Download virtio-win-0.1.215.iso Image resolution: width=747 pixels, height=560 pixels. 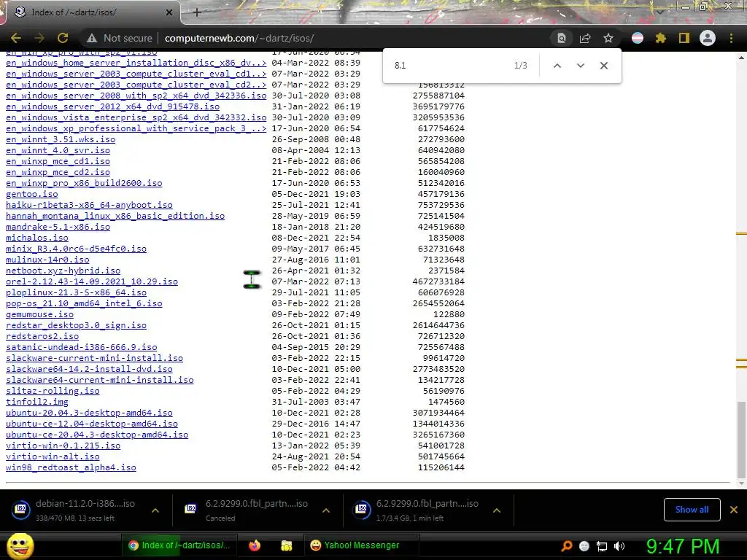pos(63,446)
